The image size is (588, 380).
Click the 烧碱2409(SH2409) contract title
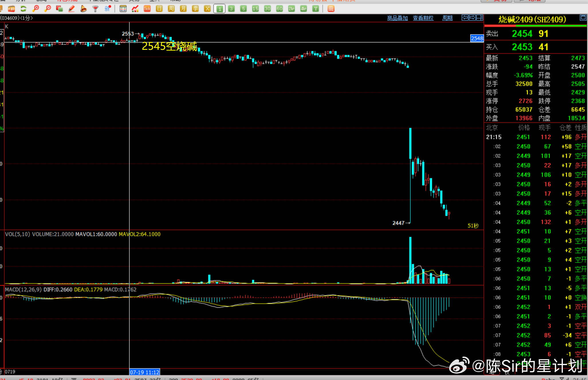pos(532,19)
